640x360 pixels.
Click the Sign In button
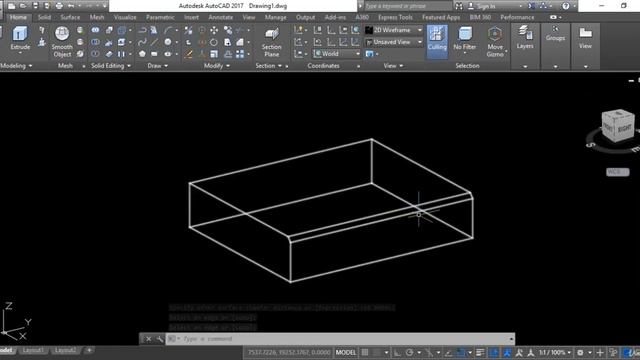coord(481,6)
